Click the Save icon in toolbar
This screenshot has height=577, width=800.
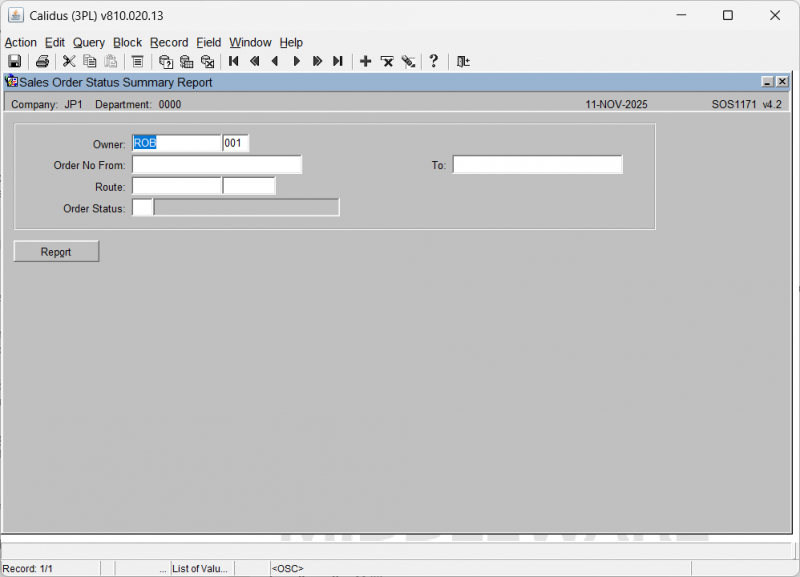(15, 62)
